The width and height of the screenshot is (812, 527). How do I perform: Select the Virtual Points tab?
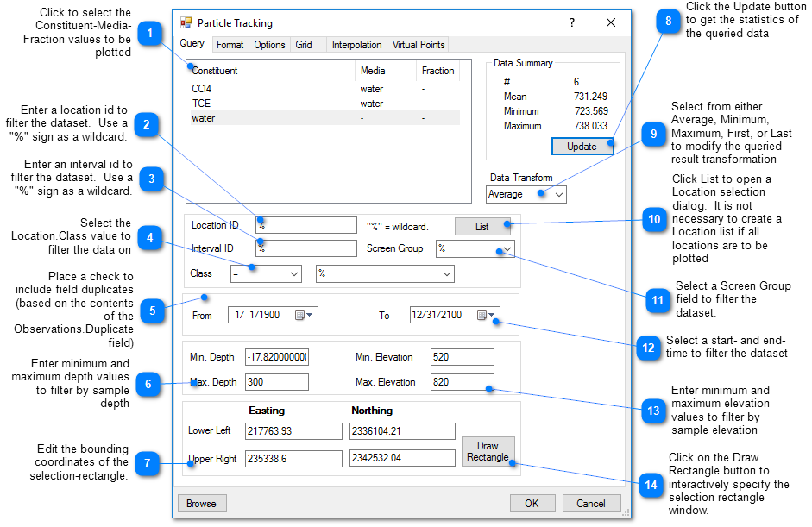419,44
